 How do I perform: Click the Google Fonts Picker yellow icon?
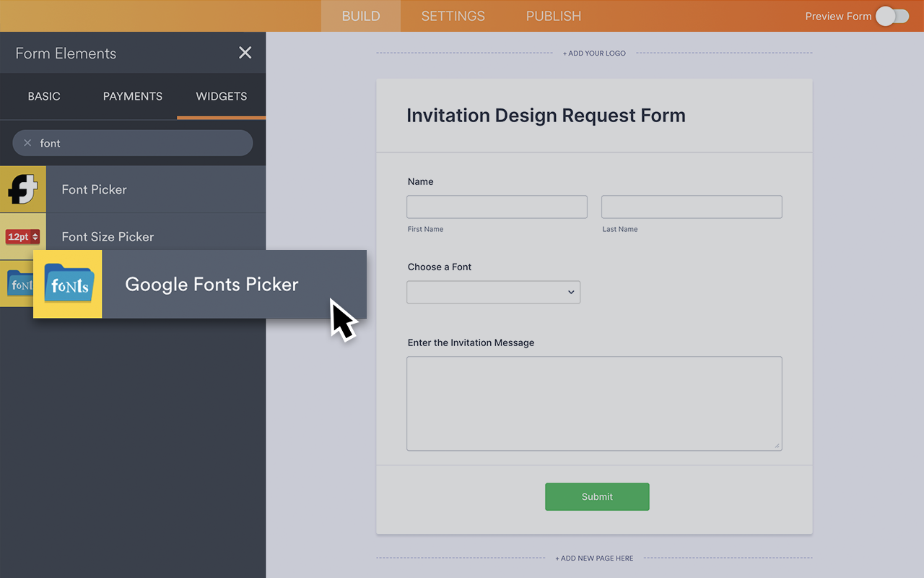click(67, 284)
